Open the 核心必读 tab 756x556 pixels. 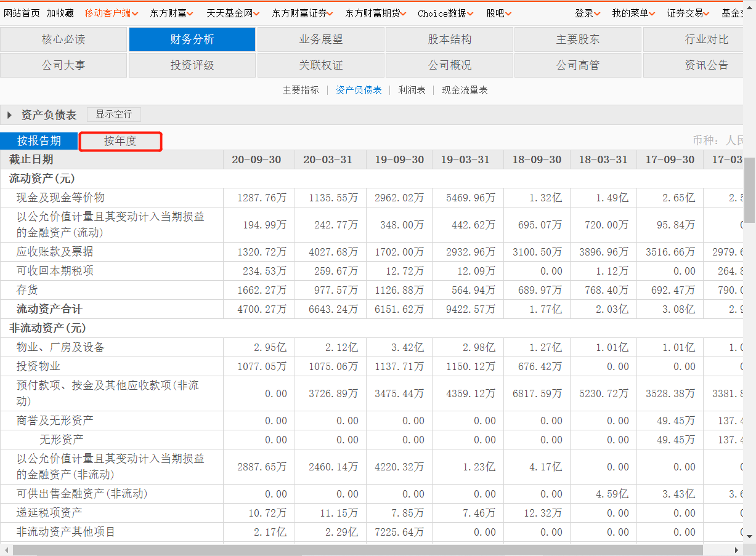[63, 39]
